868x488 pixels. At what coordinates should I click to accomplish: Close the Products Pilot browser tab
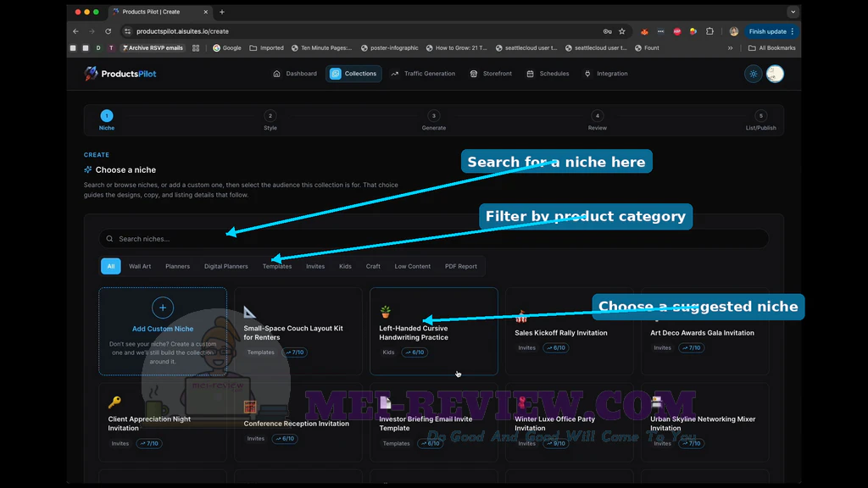click(x=206, y=12)
